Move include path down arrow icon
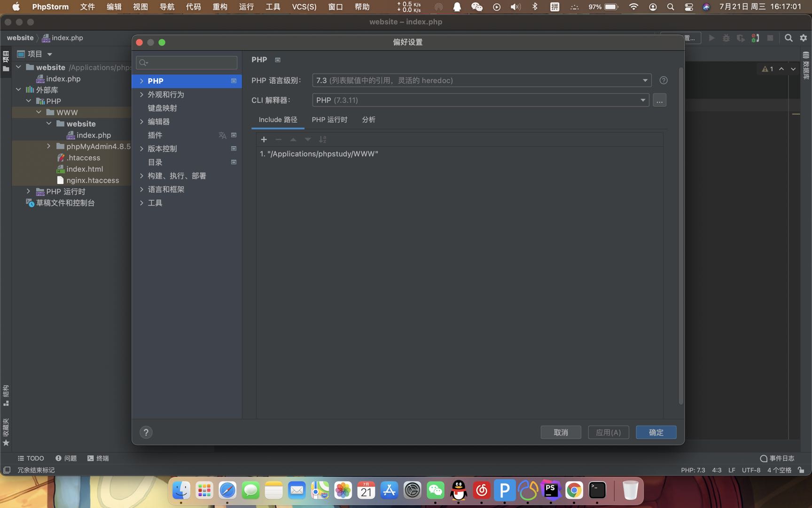Viewport: 812px width, 508px height. click(308, 139)
